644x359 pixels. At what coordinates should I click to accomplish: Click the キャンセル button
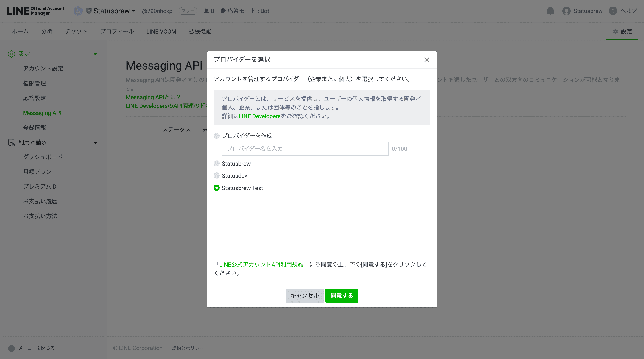(305, 296)
